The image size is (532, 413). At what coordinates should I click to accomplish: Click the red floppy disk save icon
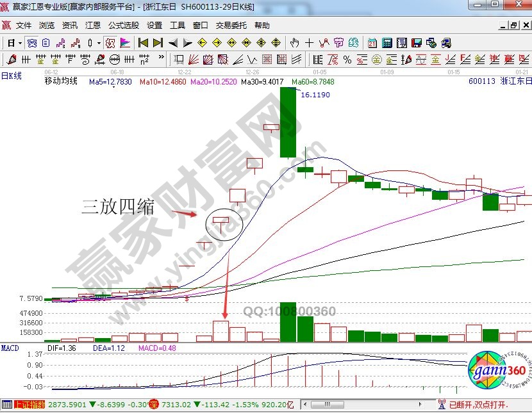tap(417, 43)
